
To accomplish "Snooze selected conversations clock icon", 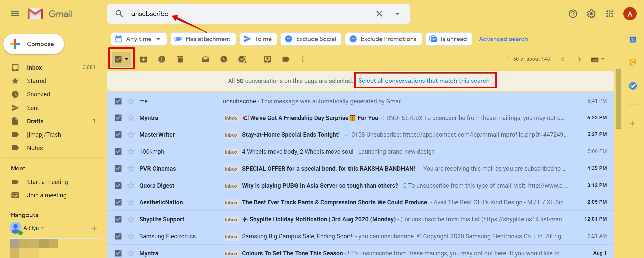I will click(224, 59).
